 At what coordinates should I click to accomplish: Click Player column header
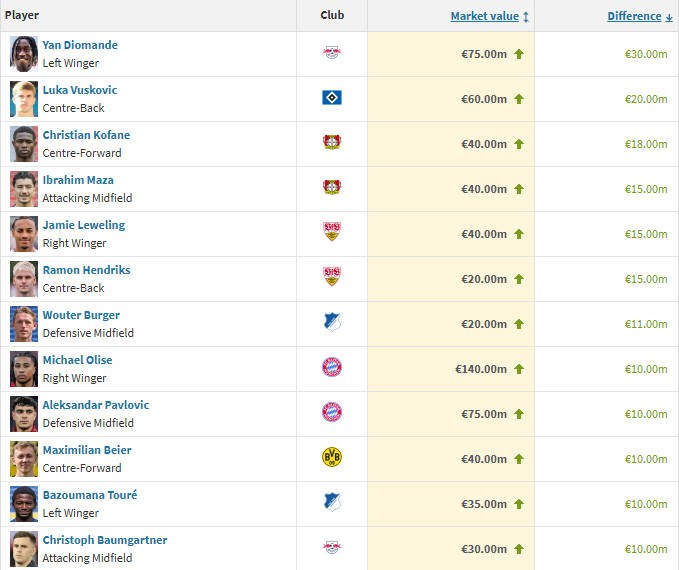click(22, 16)
